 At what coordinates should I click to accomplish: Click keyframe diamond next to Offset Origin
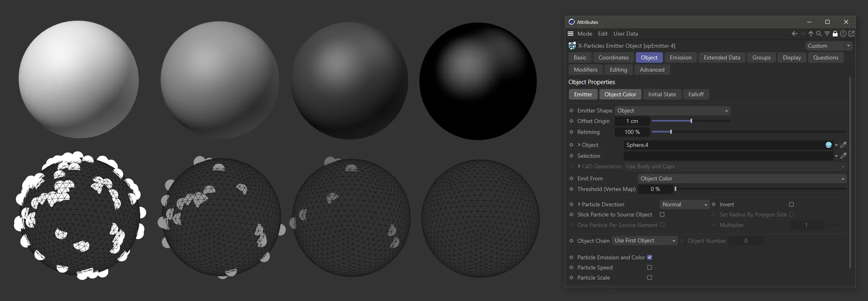(x=571, y=121)
